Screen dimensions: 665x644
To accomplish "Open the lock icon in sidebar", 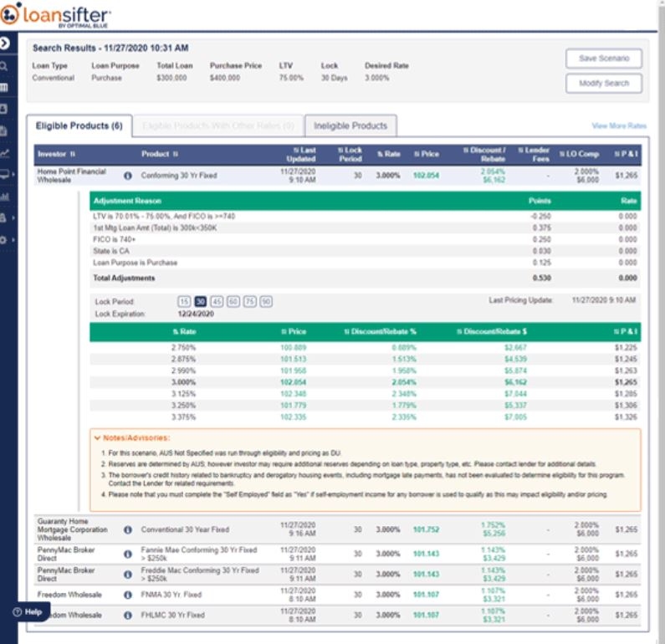I will point(4,218).
